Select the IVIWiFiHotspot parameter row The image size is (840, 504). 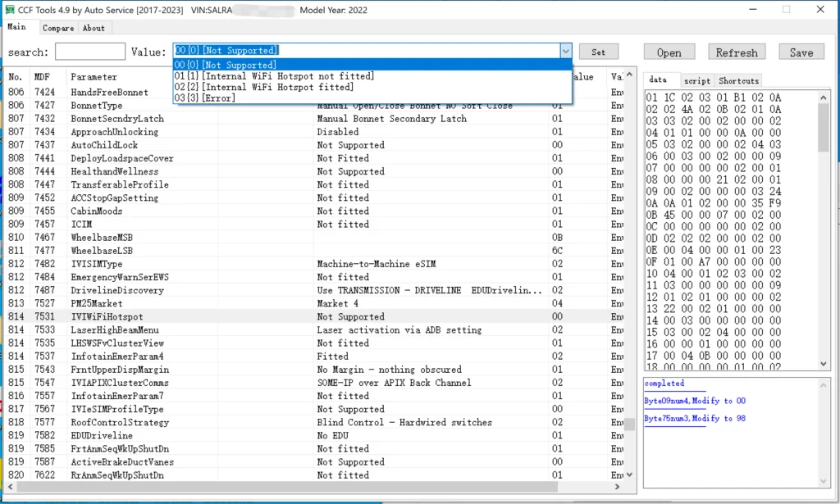(315, 316)
